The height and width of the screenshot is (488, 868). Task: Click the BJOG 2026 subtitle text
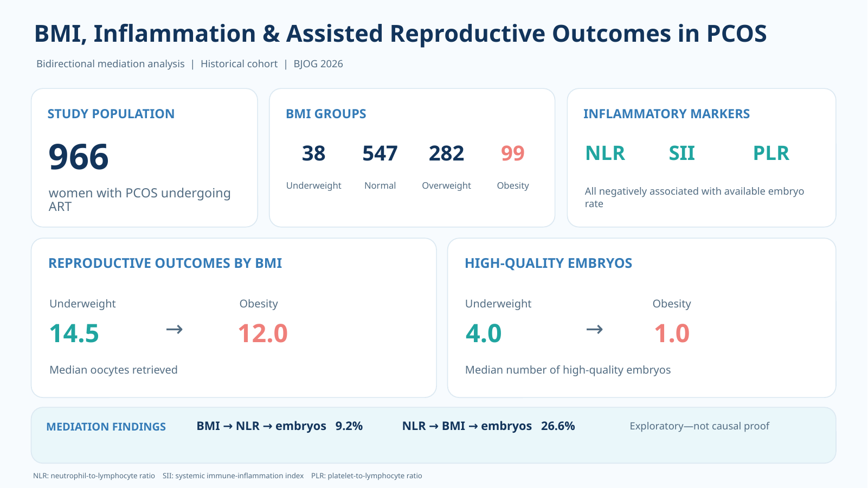coord(318,64)
